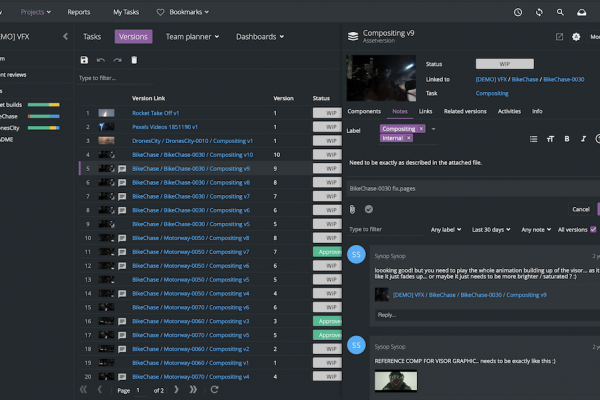600x400 pixels.
Task: Insert a bulleted list in note editor
Action: pyautogui.click(x=533, y=139)
